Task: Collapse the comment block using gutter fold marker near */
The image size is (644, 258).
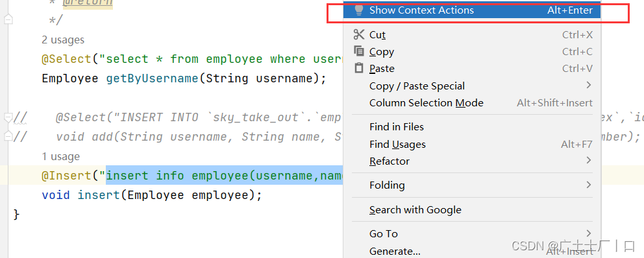Action: click(8, 19)
